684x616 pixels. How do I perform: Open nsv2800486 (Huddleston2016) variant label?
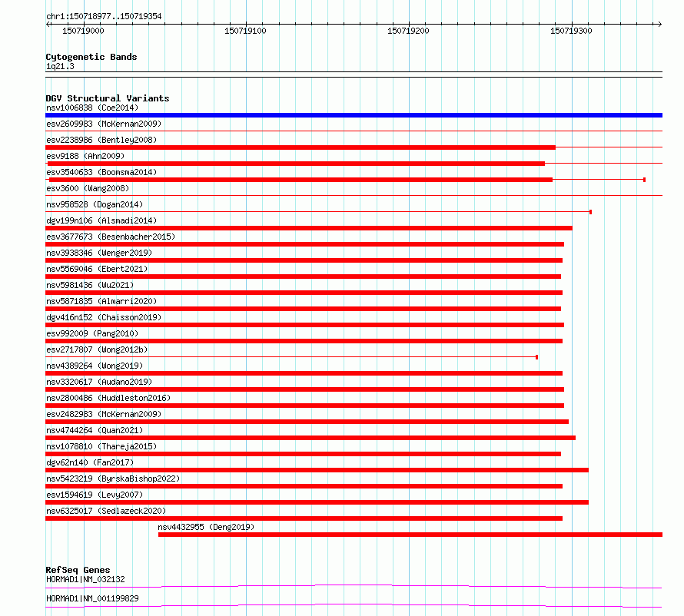(108, 398)
